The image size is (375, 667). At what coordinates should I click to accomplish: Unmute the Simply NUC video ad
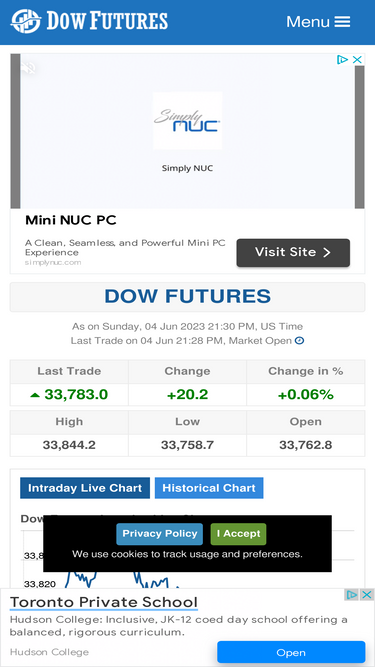[x=28, y=67]
